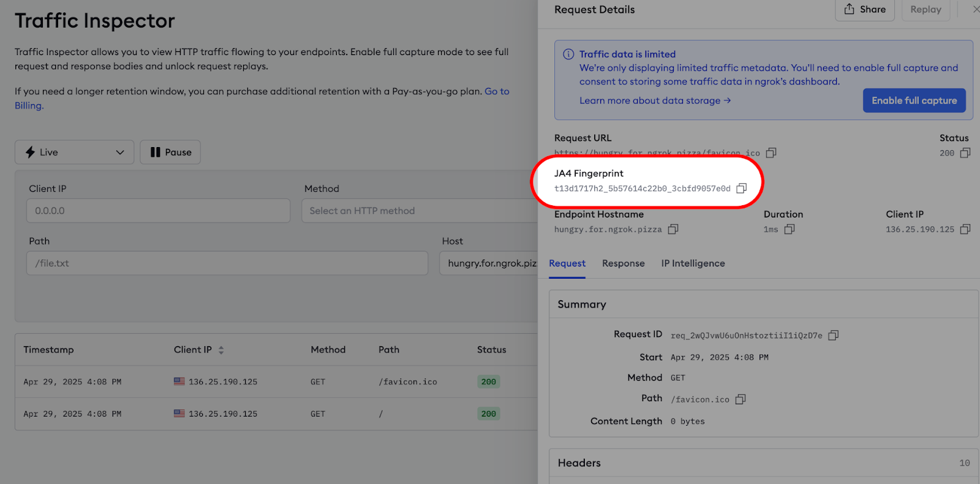Copy the Endpoint Hostname value
This screenshot has width=980, height=484.
click(x=673, y=229)
